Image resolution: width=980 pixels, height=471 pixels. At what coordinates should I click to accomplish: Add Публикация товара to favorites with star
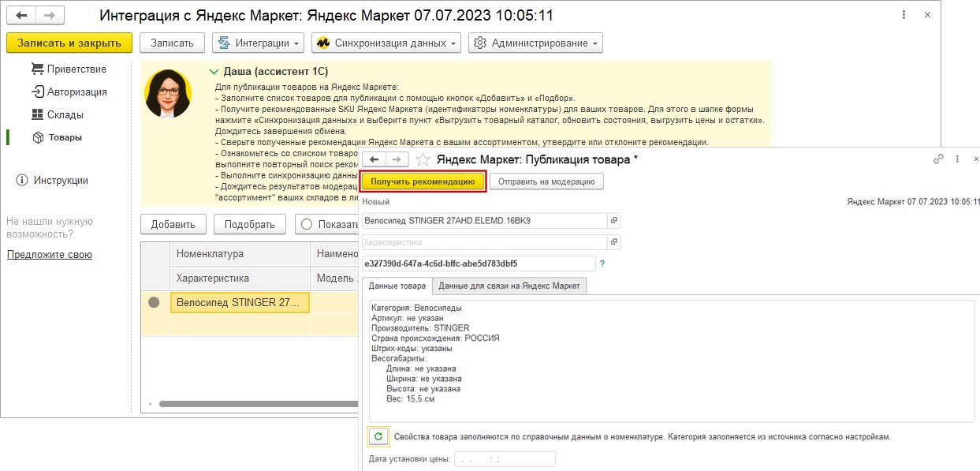(423, 159)
